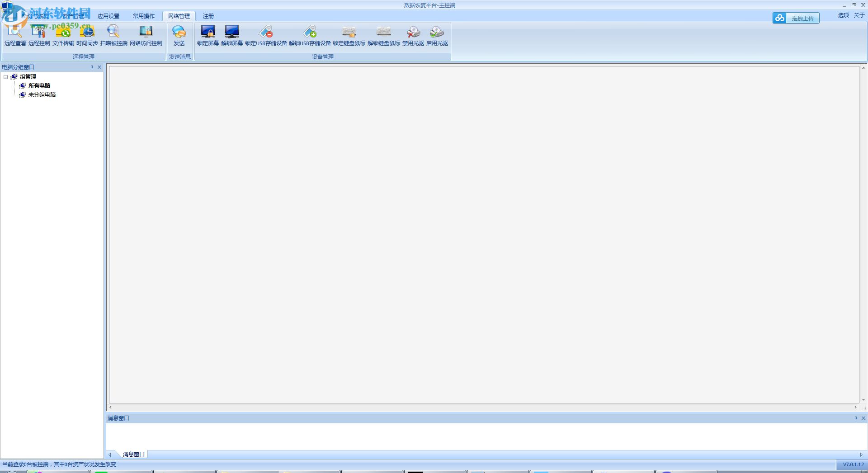Viewport: 868px width, 473px height.
Task: Open the 资产管理 ribbon tab
Action: coord(73,16)
